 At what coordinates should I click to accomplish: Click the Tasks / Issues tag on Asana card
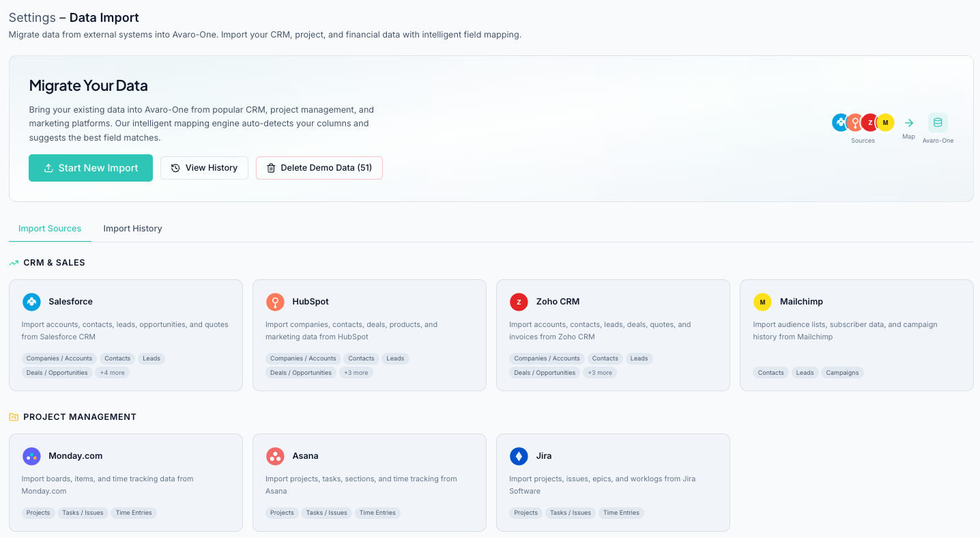click(x=326, y=513)
